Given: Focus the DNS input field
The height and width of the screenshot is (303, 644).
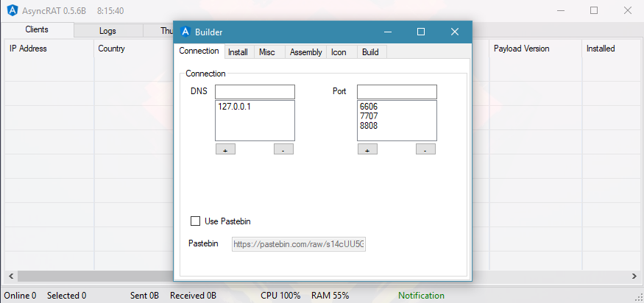Looking at the screenshot, I should (x=255, y=91).
